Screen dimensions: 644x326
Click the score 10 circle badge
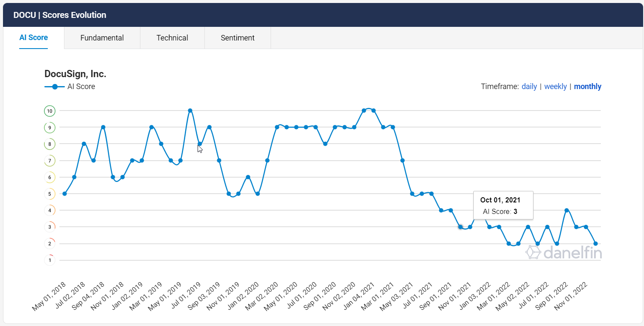pos(50,111)
